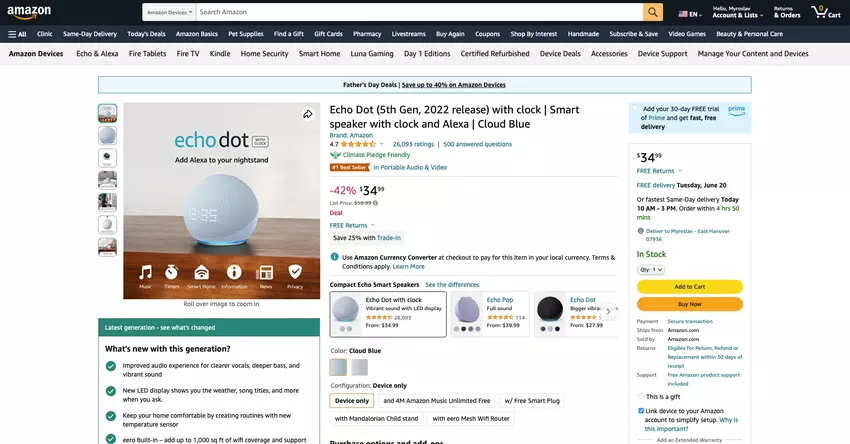
Task: Check the 'This is a gift' checkbox
Action: coord(640,396)
